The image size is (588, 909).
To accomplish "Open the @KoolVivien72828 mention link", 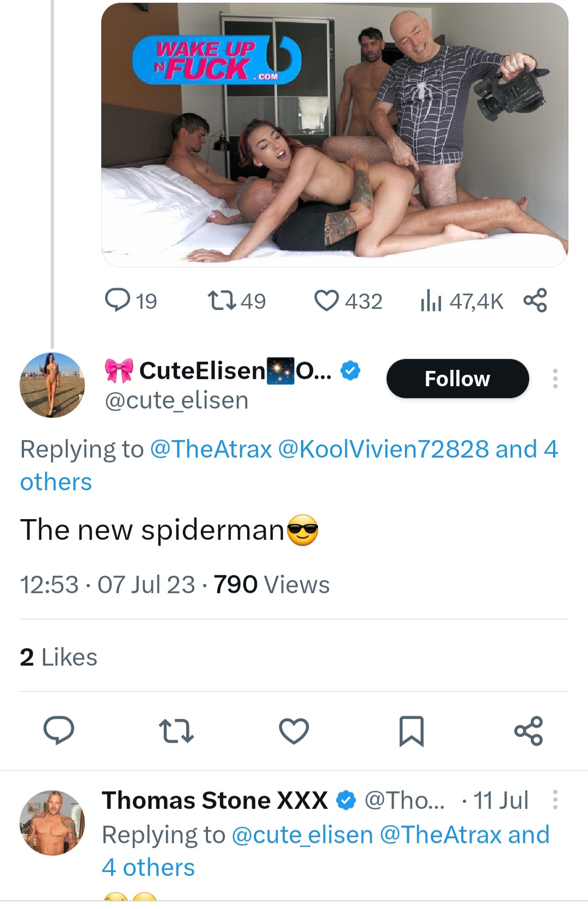I will [x=383, y=449].
